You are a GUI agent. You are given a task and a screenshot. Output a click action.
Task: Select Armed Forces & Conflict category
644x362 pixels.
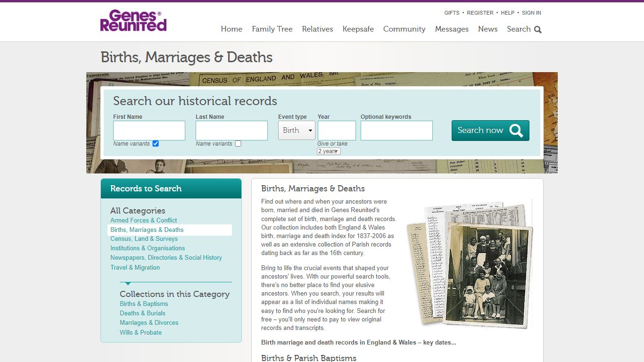click(144, 220)
